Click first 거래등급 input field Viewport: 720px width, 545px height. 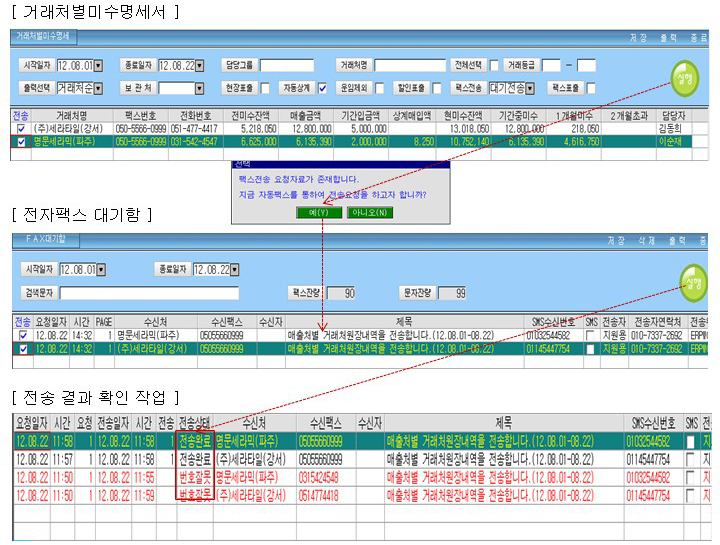551,66
